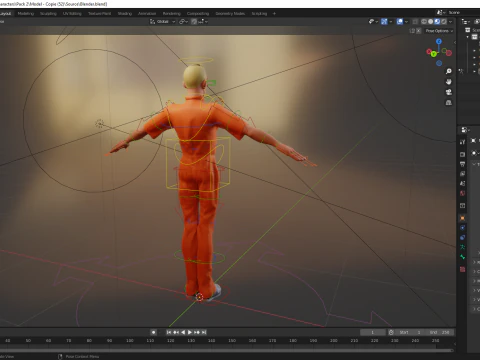Open the Armature data properties tab

(462, 247)
